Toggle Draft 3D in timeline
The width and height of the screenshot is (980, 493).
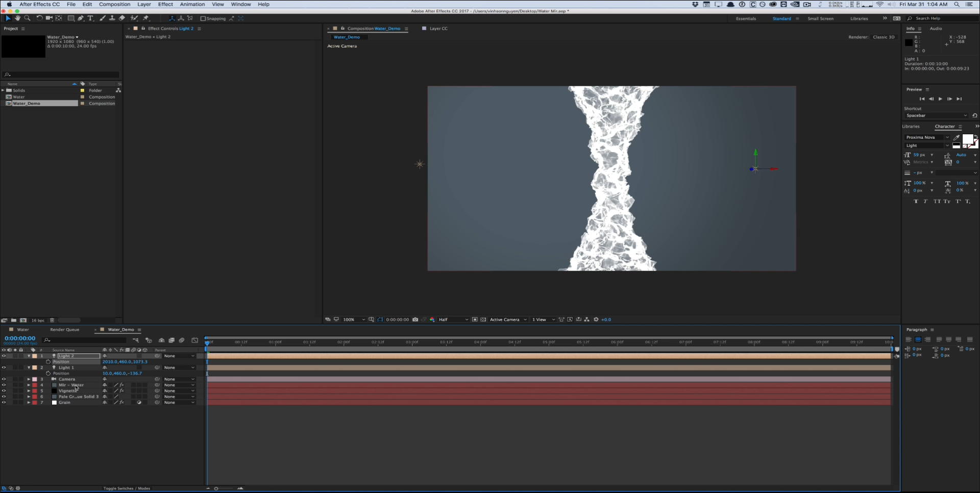(149, 340)
